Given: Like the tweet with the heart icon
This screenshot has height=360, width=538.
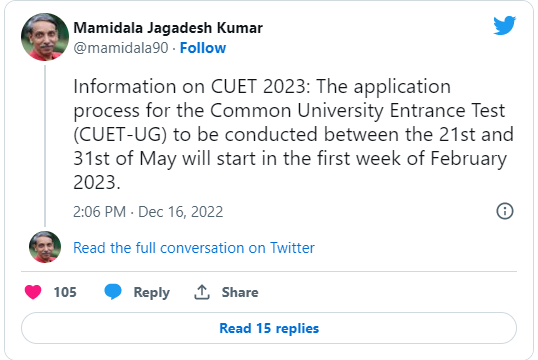Looking at the screenshot, I should pyautogui.click(x=33, y=292).
